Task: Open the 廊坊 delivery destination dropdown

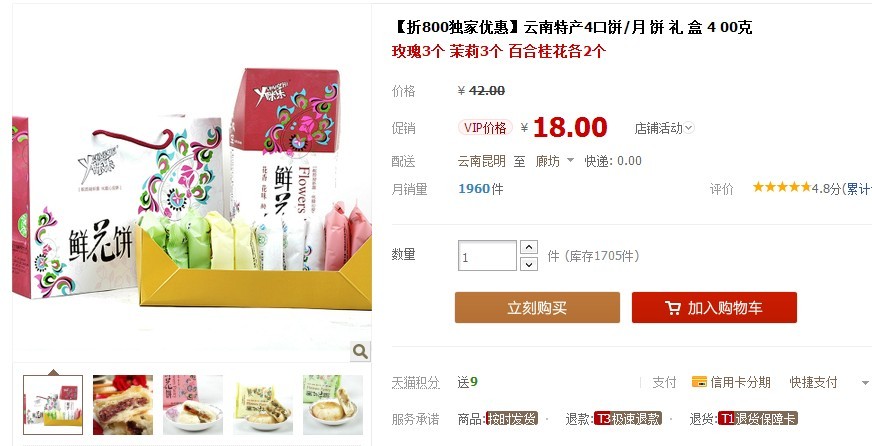Action: tap(554, 161)
